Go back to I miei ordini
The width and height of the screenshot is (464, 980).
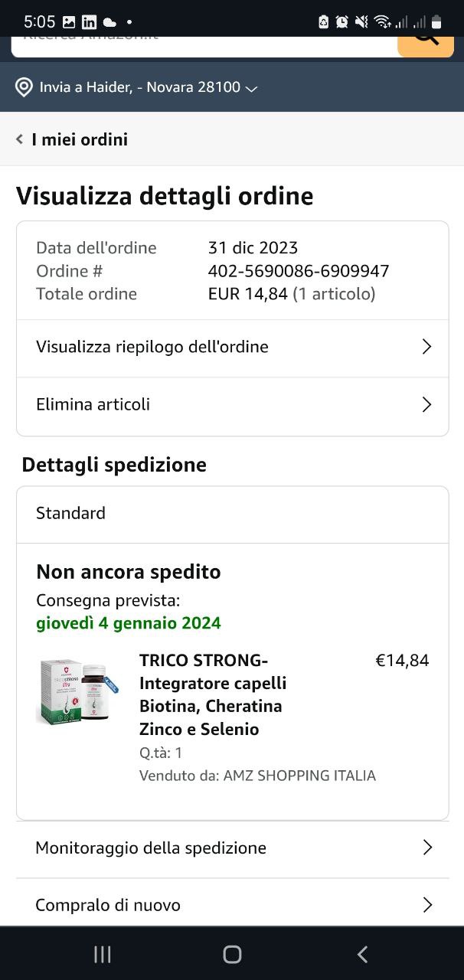pyautogui.click(x=80, y=139)
